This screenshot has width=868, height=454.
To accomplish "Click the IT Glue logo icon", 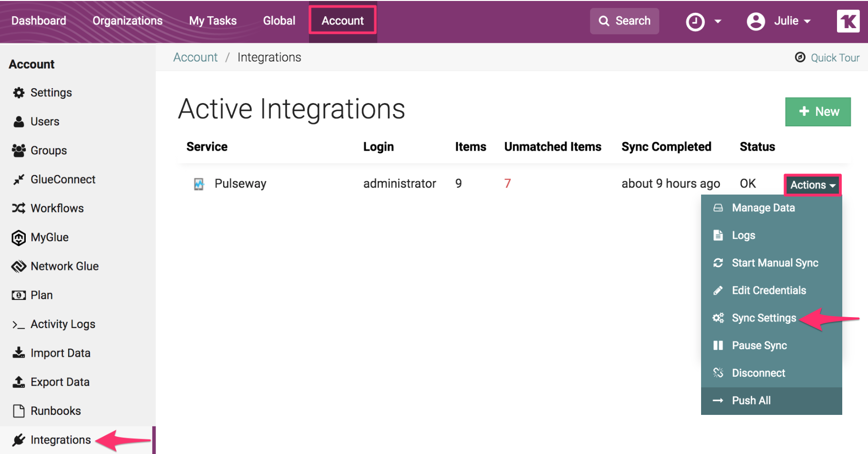I will (848, 21).
